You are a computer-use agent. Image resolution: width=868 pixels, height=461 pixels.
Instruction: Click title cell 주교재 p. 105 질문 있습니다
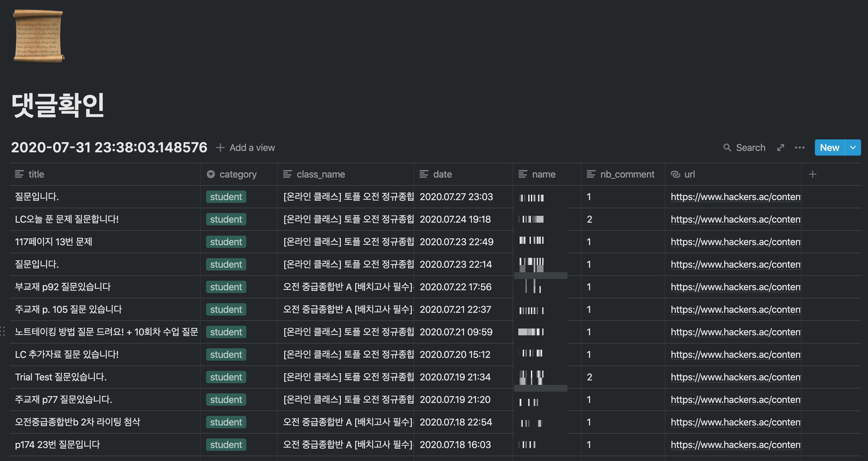(x=105, y=309)
